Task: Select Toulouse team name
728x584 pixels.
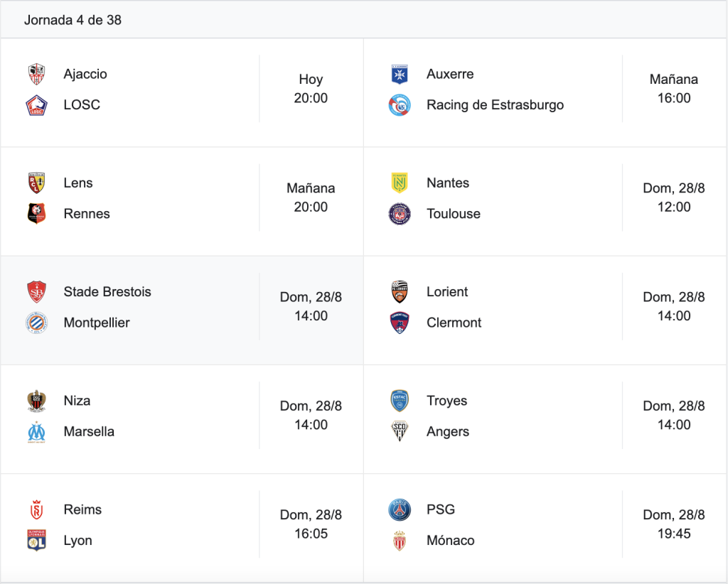Action: [453, 213]
